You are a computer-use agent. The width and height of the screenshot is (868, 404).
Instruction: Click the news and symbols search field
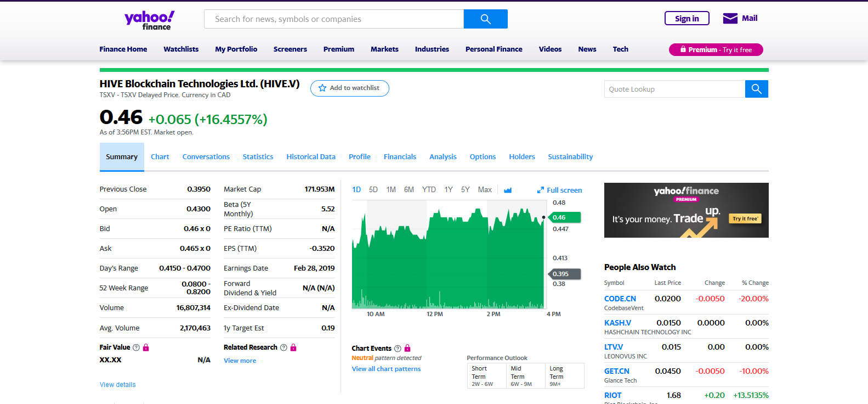333,19
